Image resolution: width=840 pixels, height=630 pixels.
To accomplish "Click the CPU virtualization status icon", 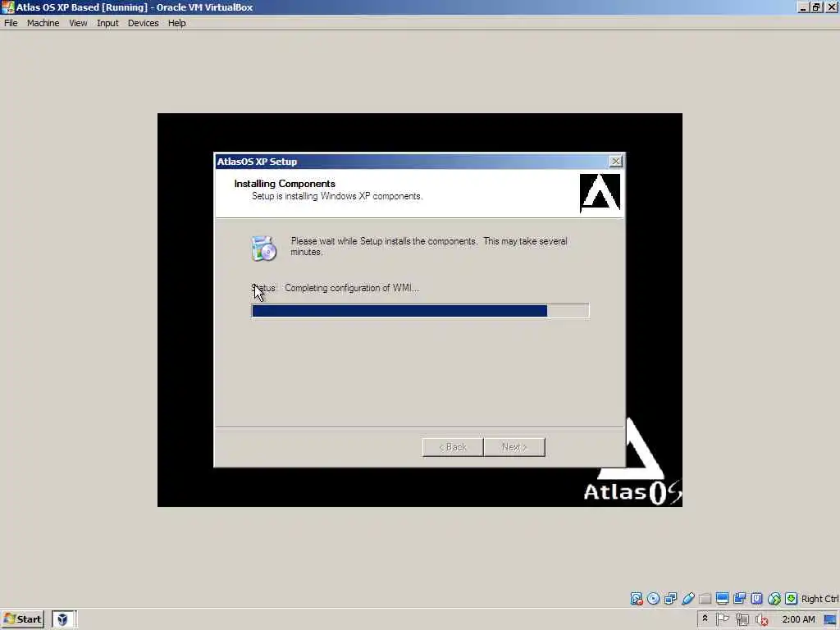I will point(756,598).
